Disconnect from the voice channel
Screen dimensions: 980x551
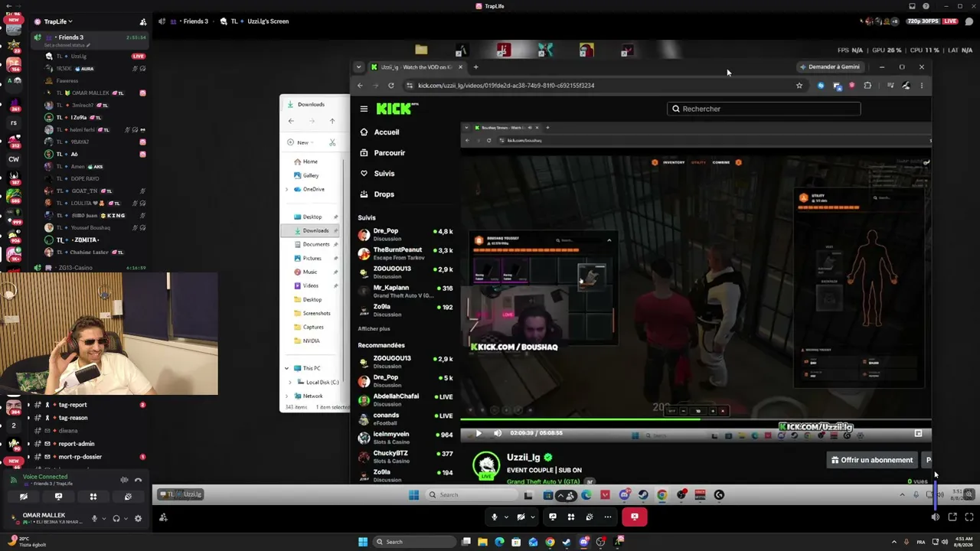(139, 480)
